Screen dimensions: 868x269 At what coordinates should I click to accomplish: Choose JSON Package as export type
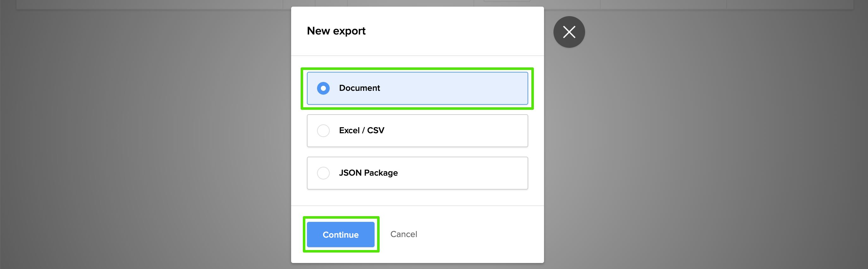point(323,173)
